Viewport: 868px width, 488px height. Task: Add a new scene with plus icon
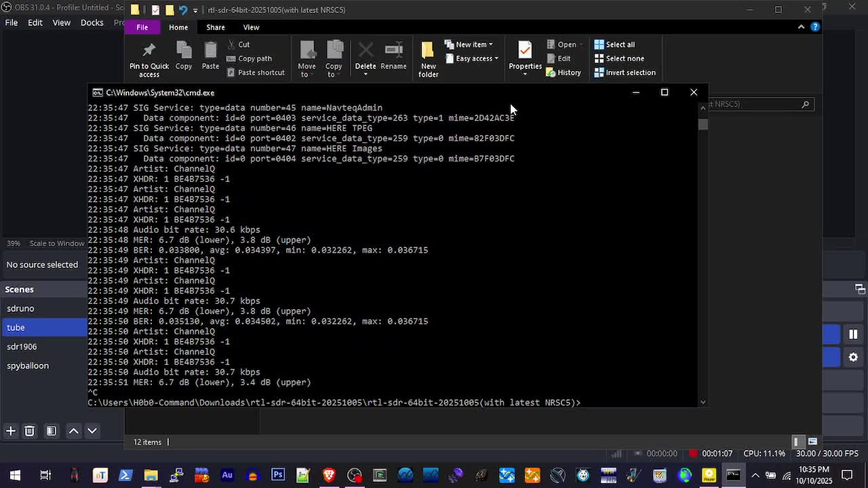click(x=11, y=431)
